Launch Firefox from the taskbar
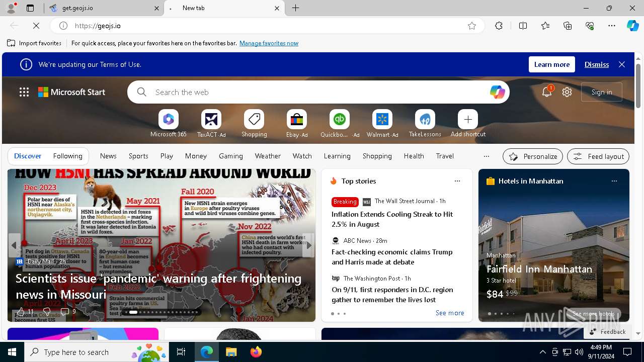 click(256, 352)
